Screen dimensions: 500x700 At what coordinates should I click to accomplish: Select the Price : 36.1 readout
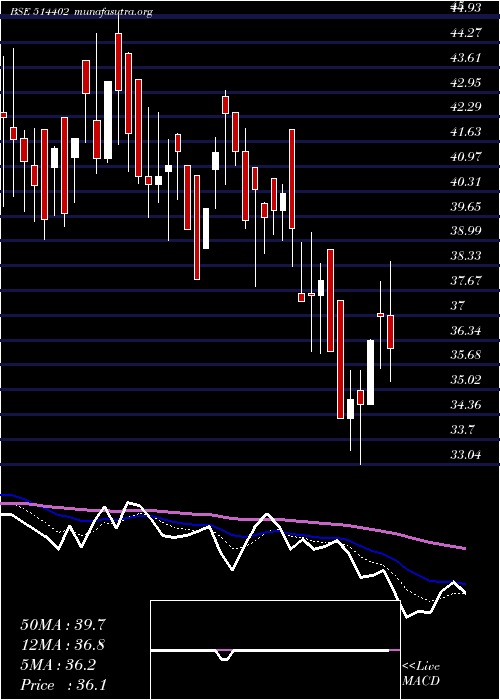pos(63,684)
